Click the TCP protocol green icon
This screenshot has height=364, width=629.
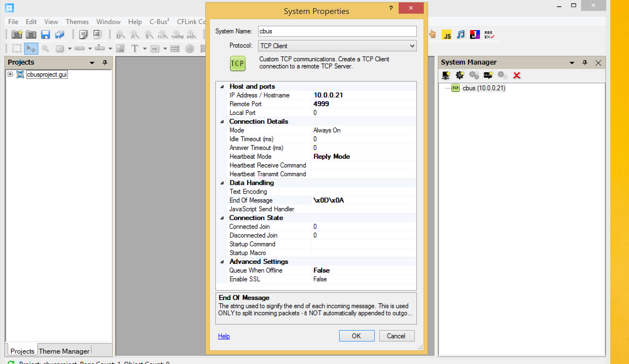click(x=238, y=63)
